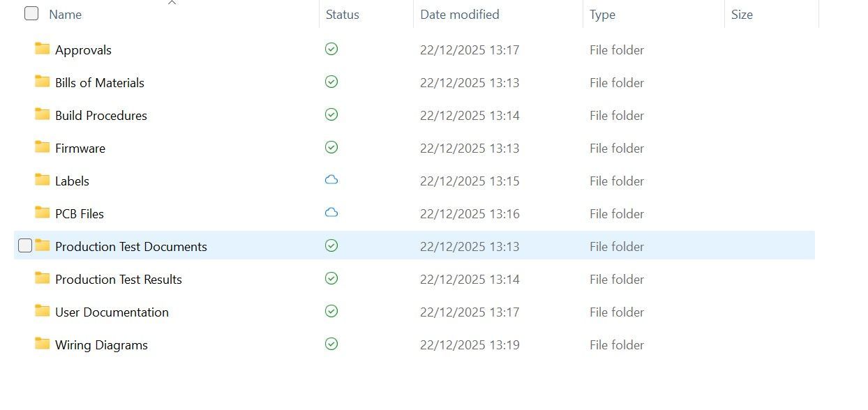
Task: Click the synced status icon next to User Documentation
Action: (331, 311)
